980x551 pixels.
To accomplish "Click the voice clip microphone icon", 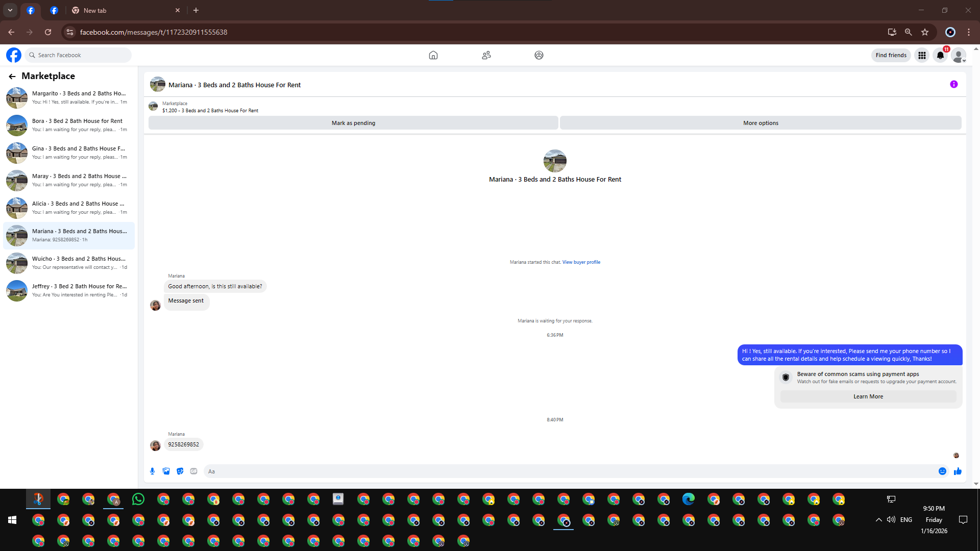I will pos(152,471).
